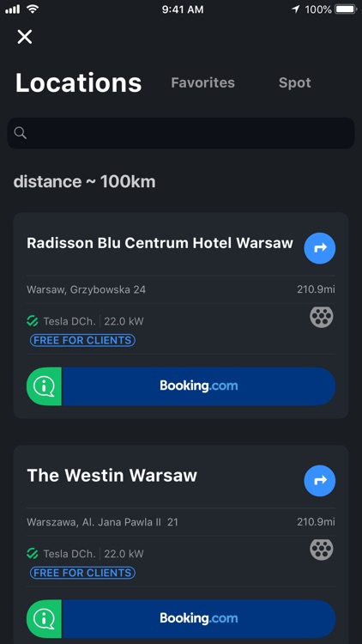Open Booking.com for Radisson Blu
362x644 pixels.
199,386
